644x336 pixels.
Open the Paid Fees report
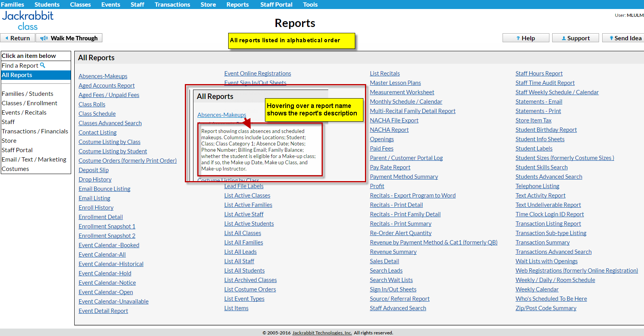382,149
